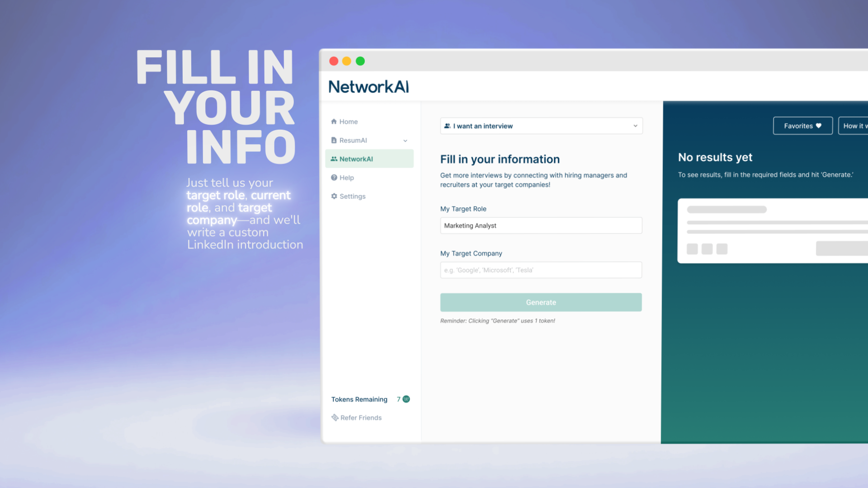868x488 pixels.
Task: Open the 'I want an interview' dropdown
Action: pyautogui.click(x=541, y=126)
